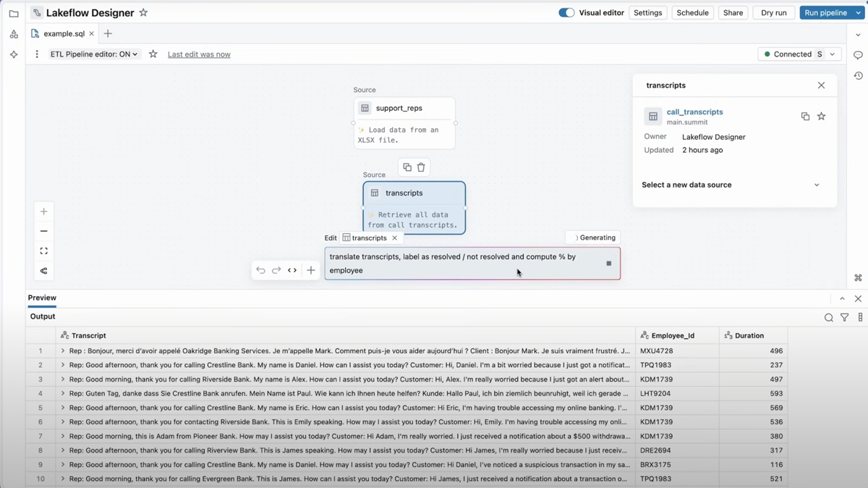Fit the canvas view to screen
Screen dimensions: 868x488
(44, 251)
